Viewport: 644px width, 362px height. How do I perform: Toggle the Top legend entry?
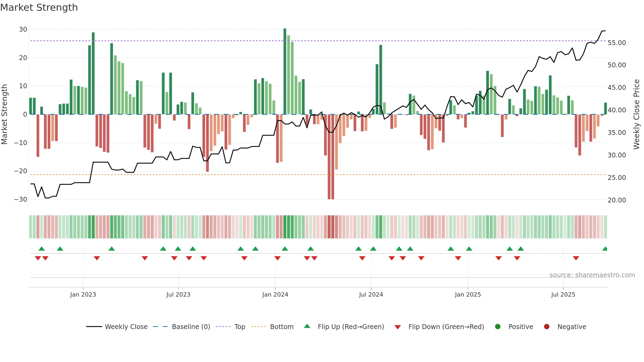click(x=230, y=327)
